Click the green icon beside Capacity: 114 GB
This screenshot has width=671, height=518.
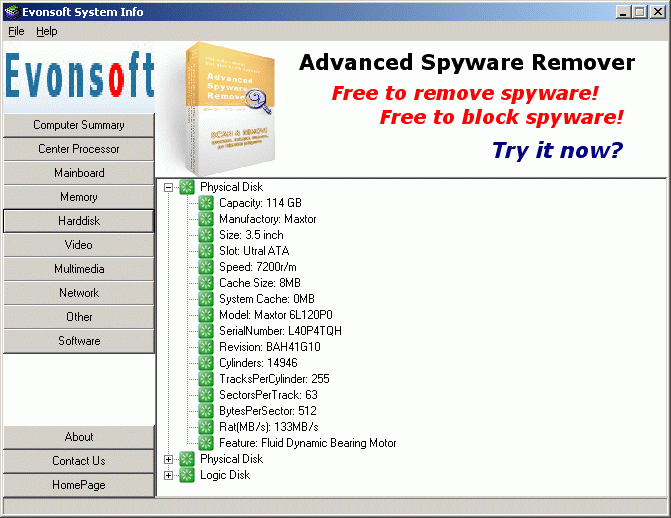[205, 203]
